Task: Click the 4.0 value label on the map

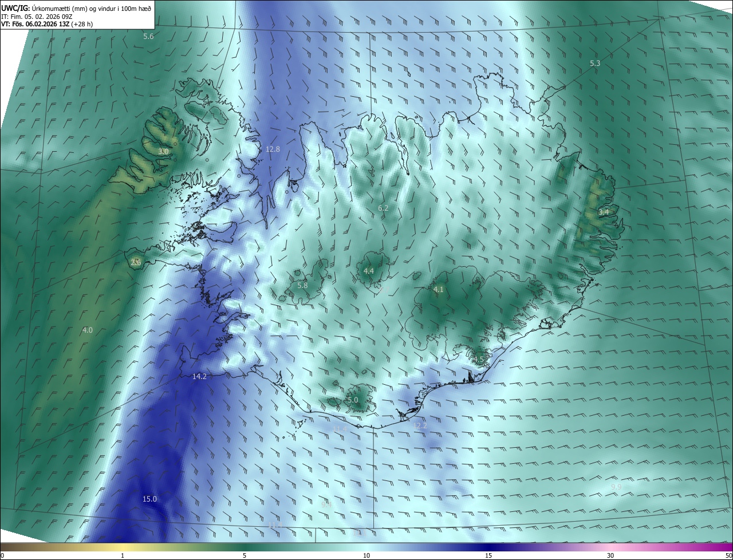Action: point(87,330)
